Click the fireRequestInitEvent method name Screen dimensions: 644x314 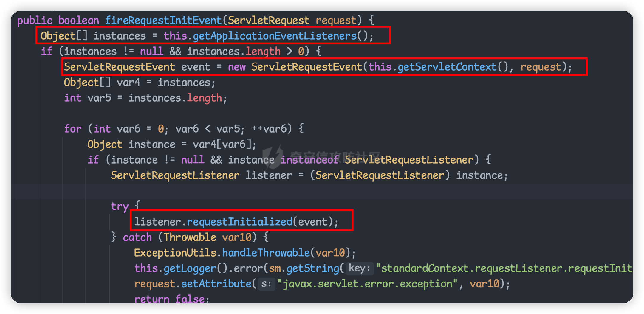[x=163, y=20]
